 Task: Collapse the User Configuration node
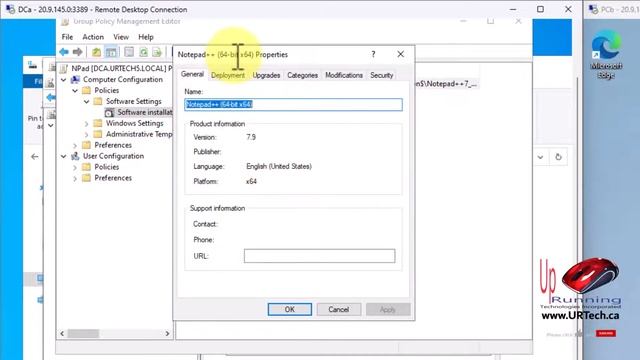pyautogui.click(x=64, y=156)
